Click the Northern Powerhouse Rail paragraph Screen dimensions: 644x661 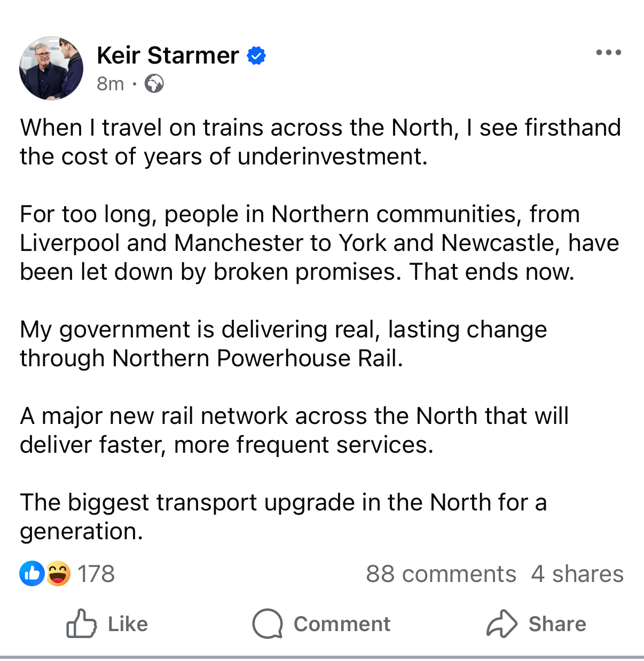click(x=283, y=344)
